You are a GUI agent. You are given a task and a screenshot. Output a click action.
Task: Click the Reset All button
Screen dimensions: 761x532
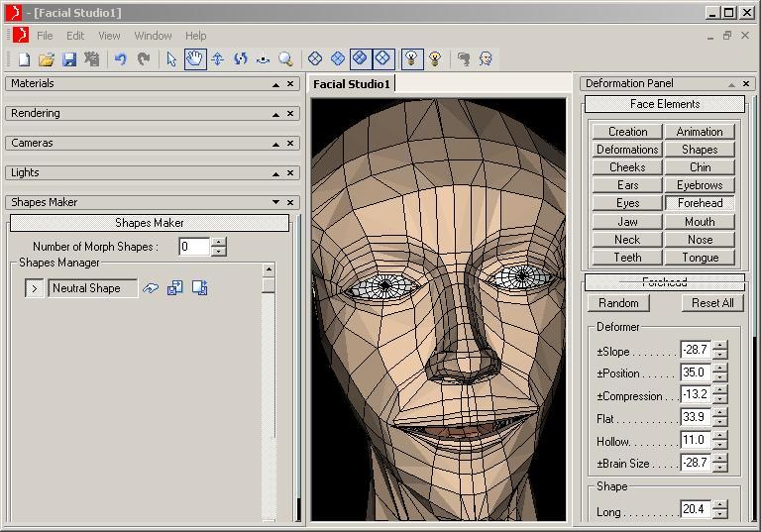712,303
